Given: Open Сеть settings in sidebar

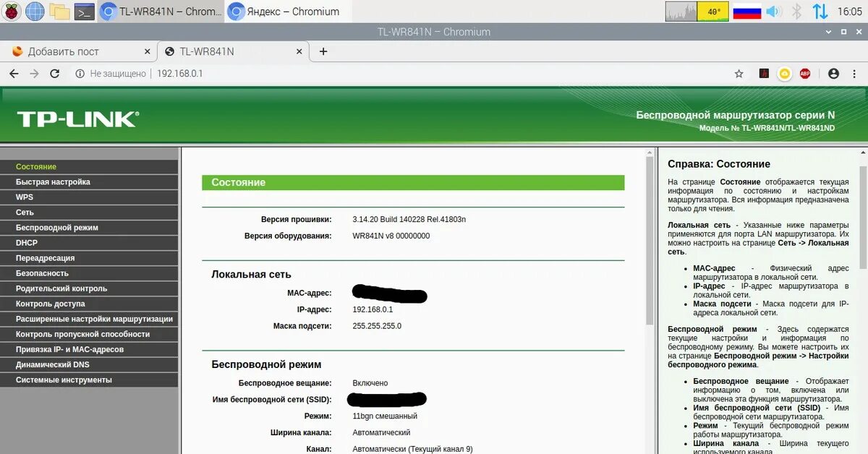Looking at the screenshot, I should [x=89, y=213].
